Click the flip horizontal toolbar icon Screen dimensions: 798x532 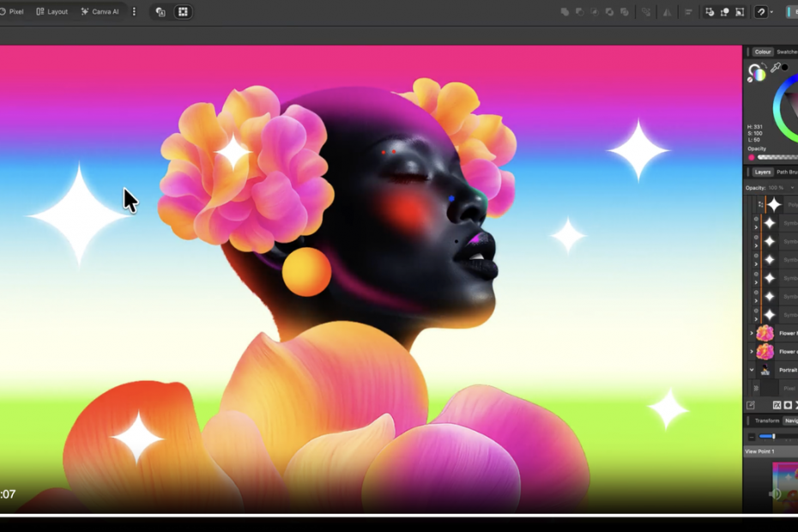(x=667, y=12)
